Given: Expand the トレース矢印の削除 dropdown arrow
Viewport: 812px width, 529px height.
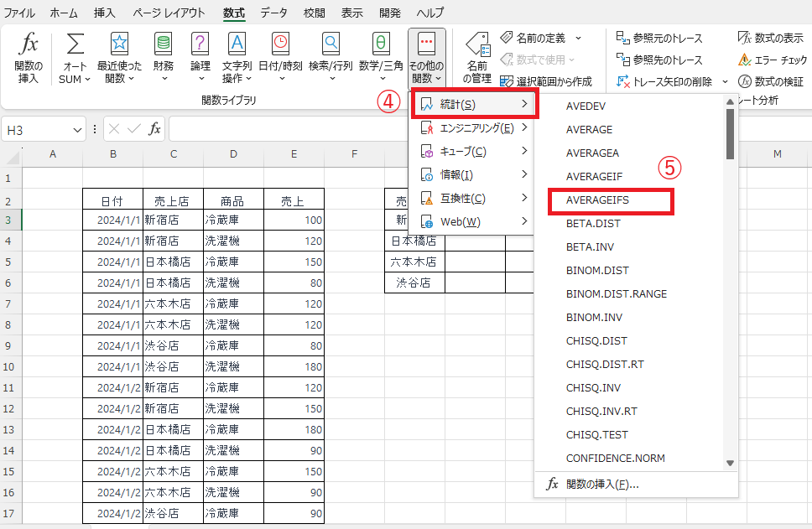Looking at the screenshot, I should tap(724, 82).
